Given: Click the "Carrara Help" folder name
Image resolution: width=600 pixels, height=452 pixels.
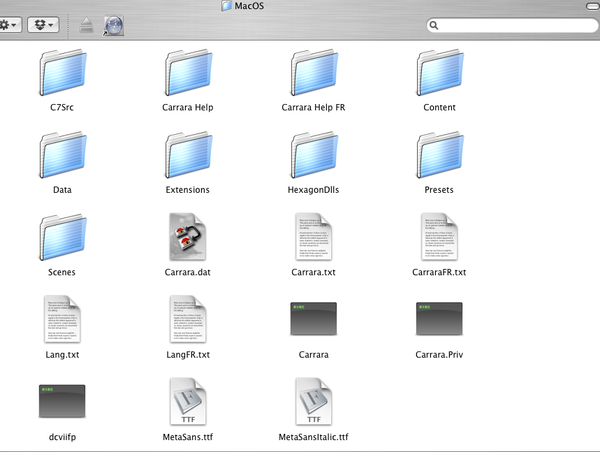Looking at the screenshot, I should click(188, 107).
